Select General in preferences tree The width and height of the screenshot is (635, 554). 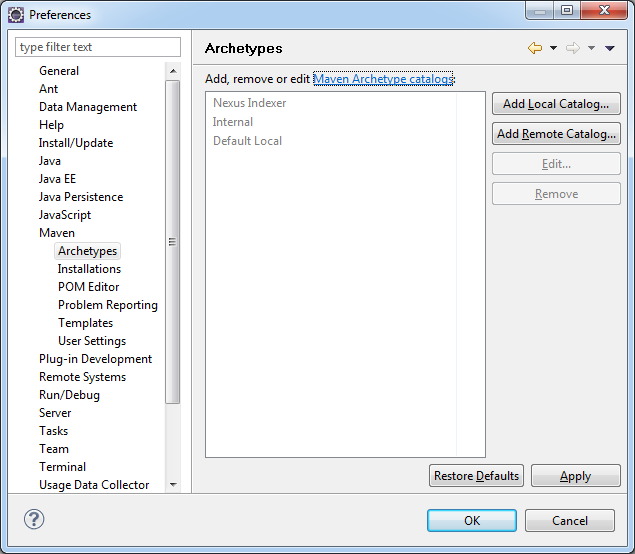(59, 71)
